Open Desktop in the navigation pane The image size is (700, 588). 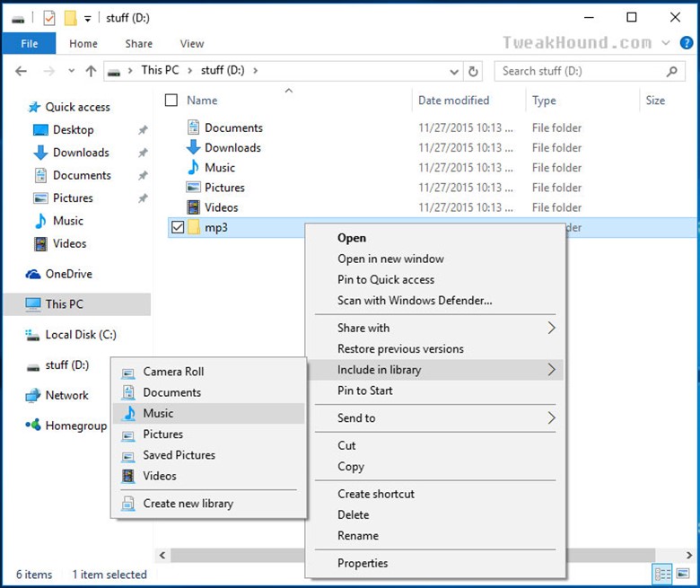pos(74,129)
